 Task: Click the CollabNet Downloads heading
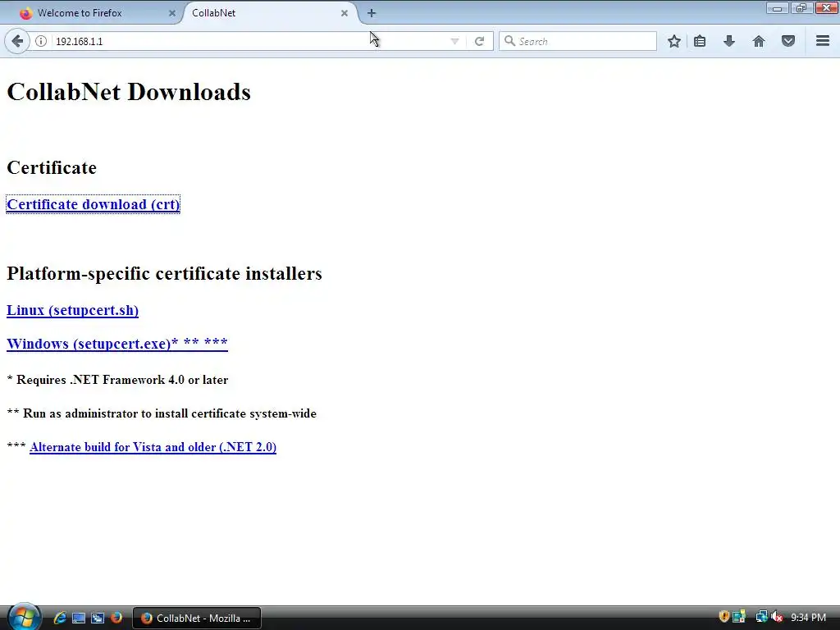coord(129,92)
